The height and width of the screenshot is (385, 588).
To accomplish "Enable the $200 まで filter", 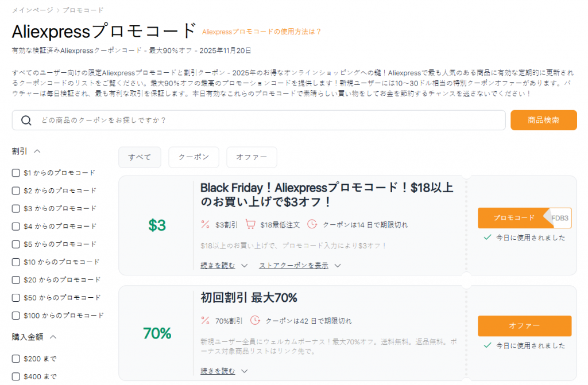I will (16, 358).
